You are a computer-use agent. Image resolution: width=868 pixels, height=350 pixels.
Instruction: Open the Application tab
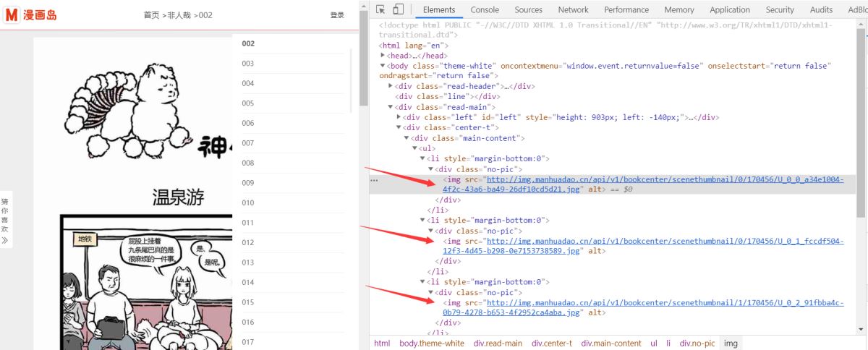pos(729,9)
